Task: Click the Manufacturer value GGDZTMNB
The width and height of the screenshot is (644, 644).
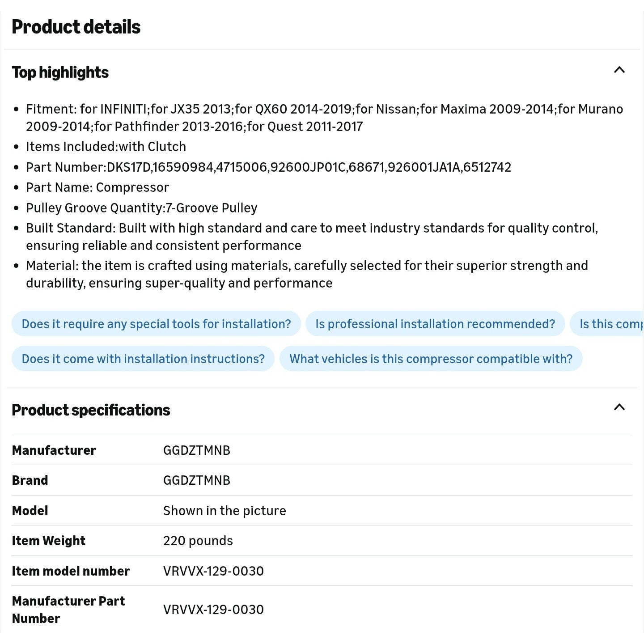Action: [x=196, y=450]
